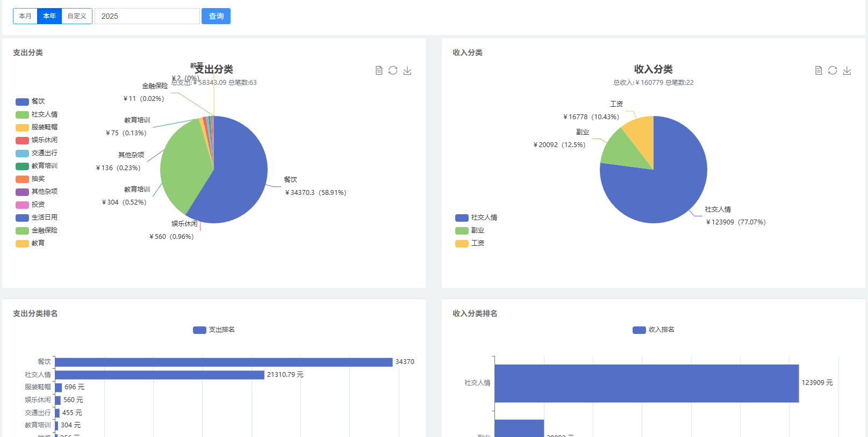This screenshot has height=437, width=868.
Task: Select the 本年 tab
Action: click(x=49, y=16)
